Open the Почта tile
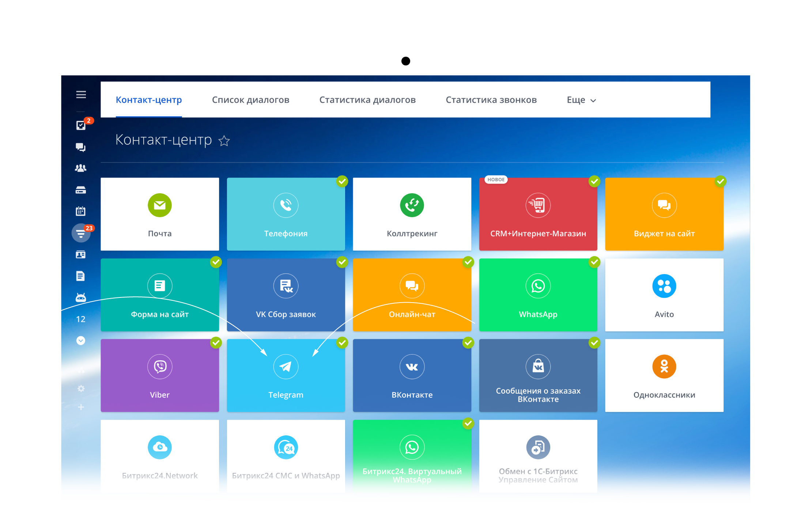 point(160,214)
